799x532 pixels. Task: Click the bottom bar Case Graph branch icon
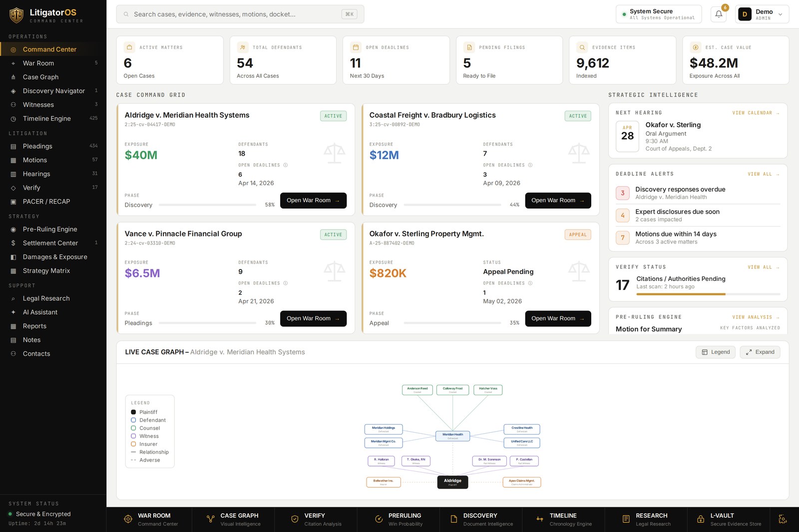click(211, 519)
